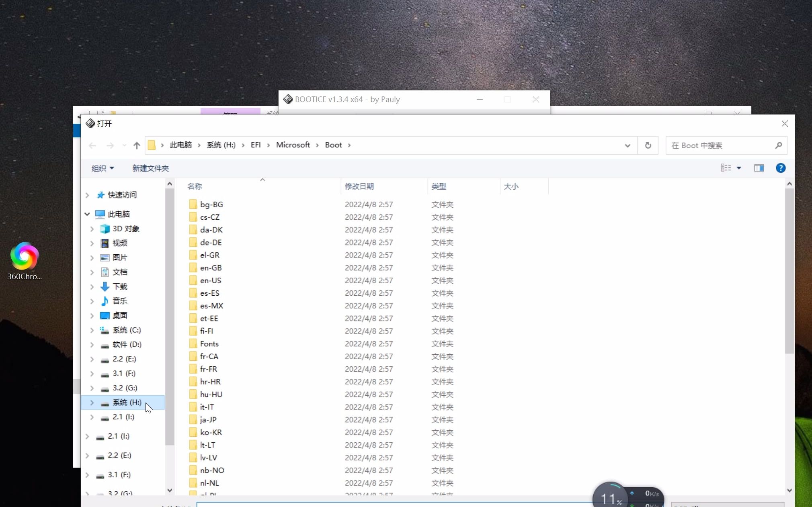Sort by 修改日期 column header

click(x=359, y=186)
